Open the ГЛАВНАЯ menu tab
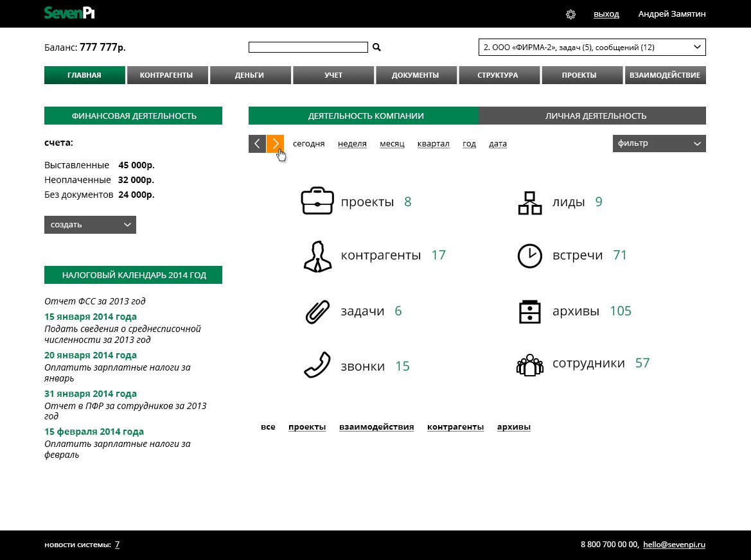Image resolution: width=751 pixels, height=560 pixels. tap(84, 75)
